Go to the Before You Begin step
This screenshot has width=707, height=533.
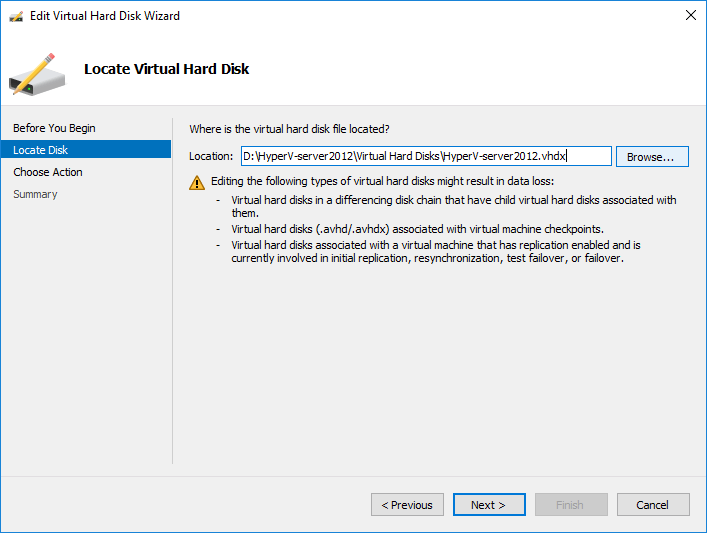[55, 128]
